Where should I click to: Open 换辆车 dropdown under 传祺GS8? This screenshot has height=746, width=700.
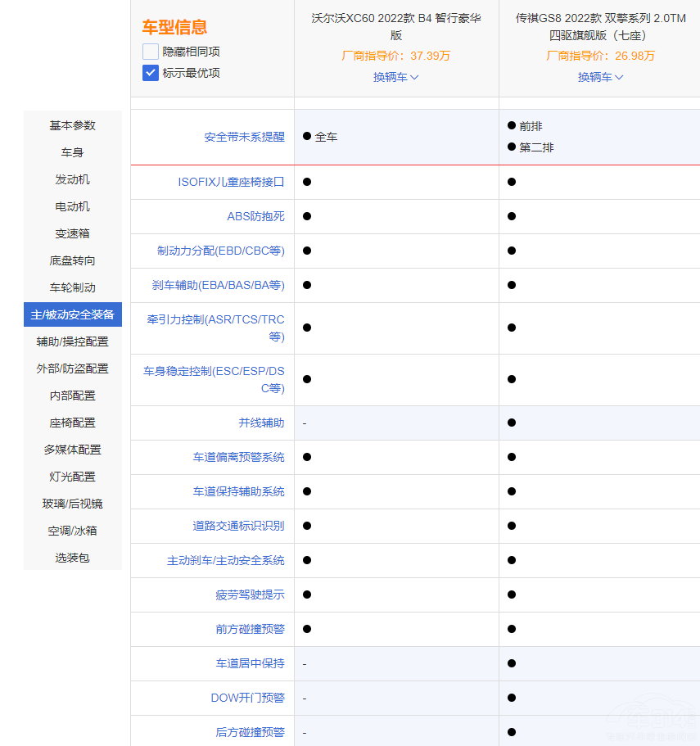tap(600, 77)
